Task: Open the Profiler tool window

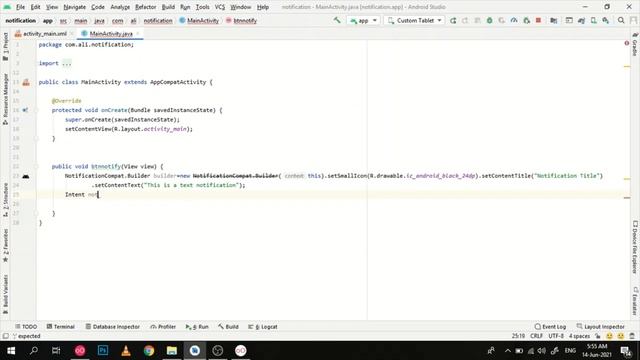Action: 163,327
